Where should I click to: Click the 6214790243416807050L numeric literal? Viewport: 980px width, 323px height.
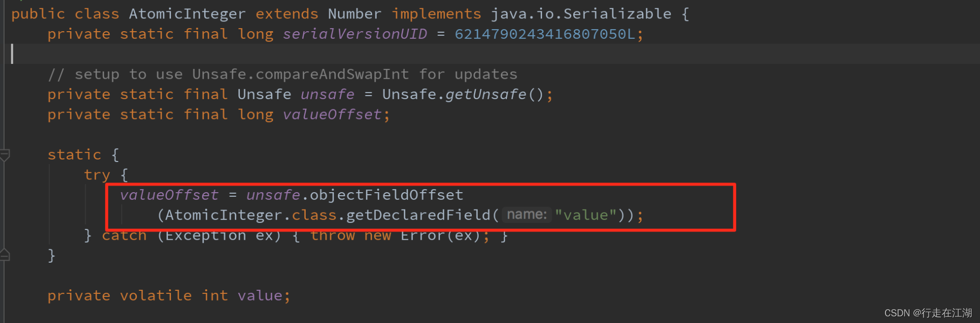point(545,34)
